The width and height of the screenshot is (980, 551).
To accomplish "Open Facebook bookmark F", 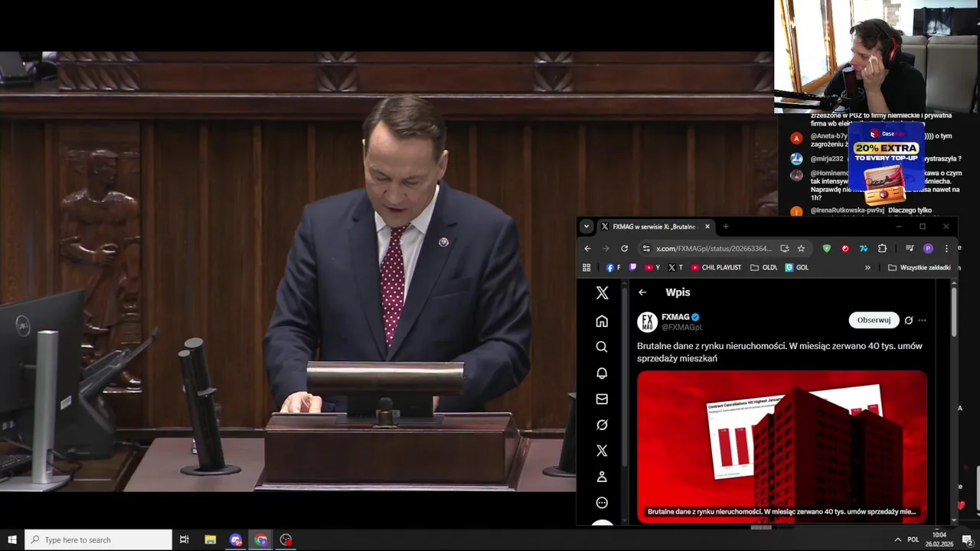I will coord(613,268).
